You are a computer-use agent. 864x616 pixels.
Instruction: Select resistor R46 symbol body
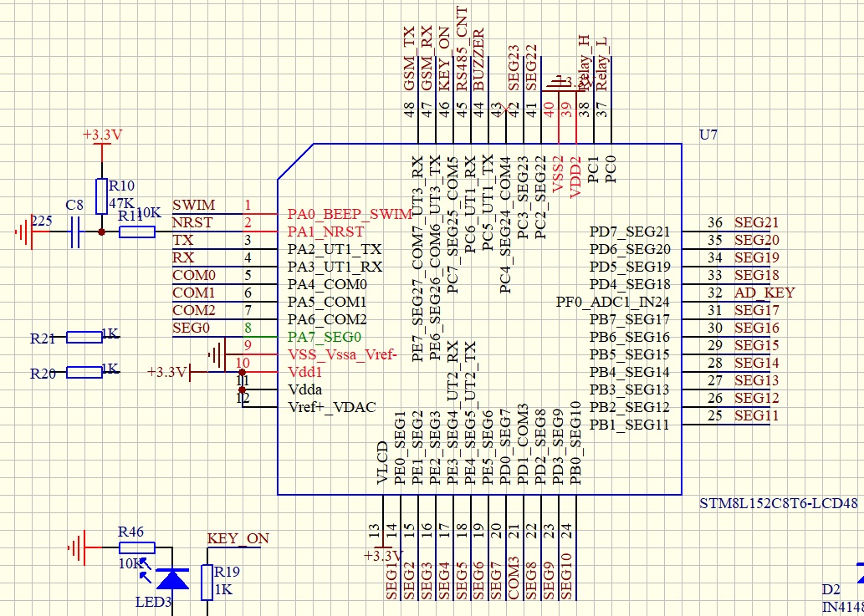tap(137, 547)
